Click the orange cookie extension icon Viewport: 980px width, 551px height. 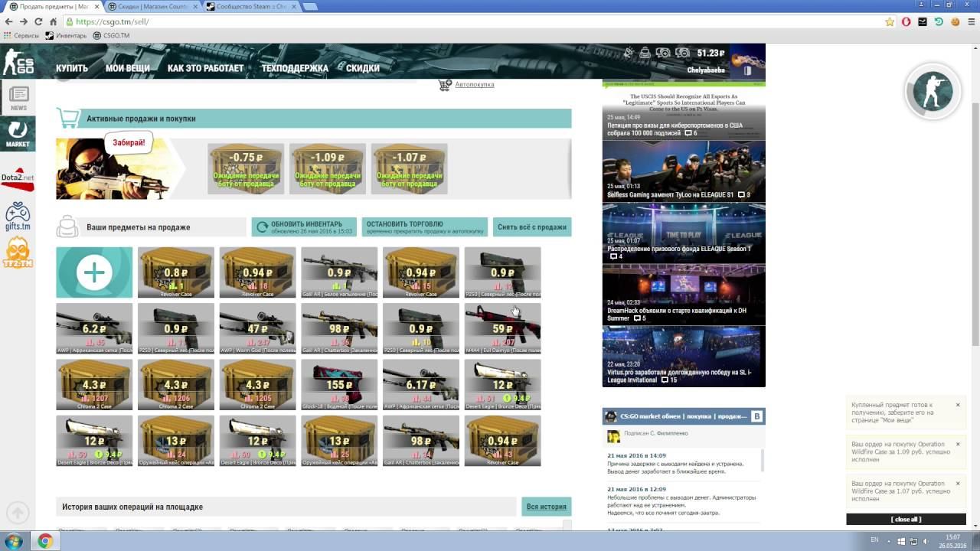coord(955,21)
